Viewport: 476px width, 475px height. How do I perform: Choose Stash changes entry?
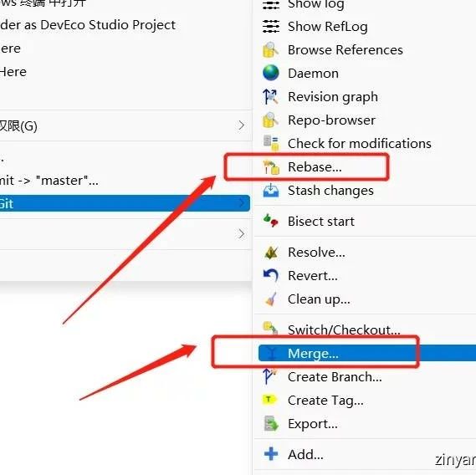tap(330, 191)
